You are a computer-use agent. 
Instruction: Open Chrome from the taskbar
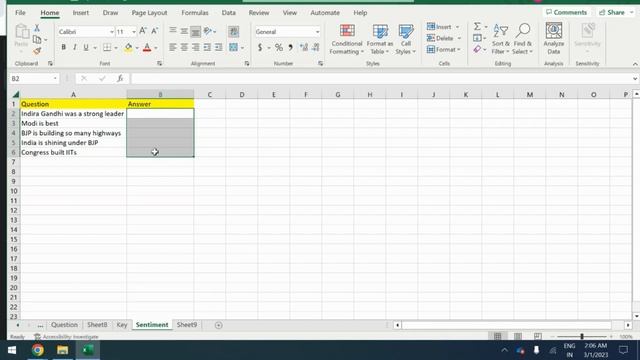click(x=38, y=350)
